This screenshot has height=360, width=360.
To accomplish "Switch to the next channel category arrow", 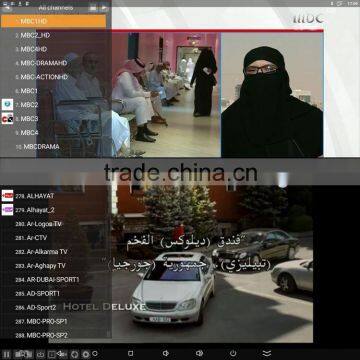I will pos(104,8).
